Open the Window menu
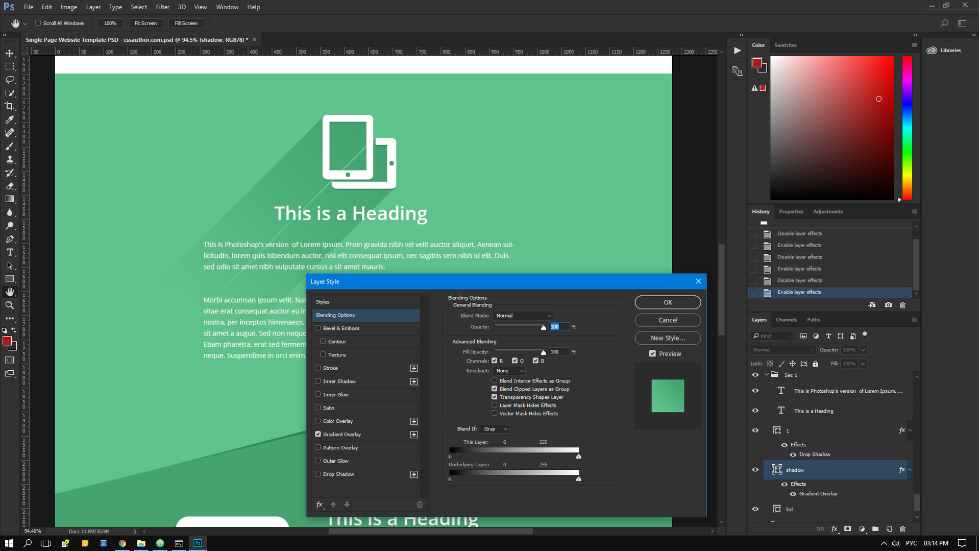Screen dimensions: 980x551 coord(227,7)
